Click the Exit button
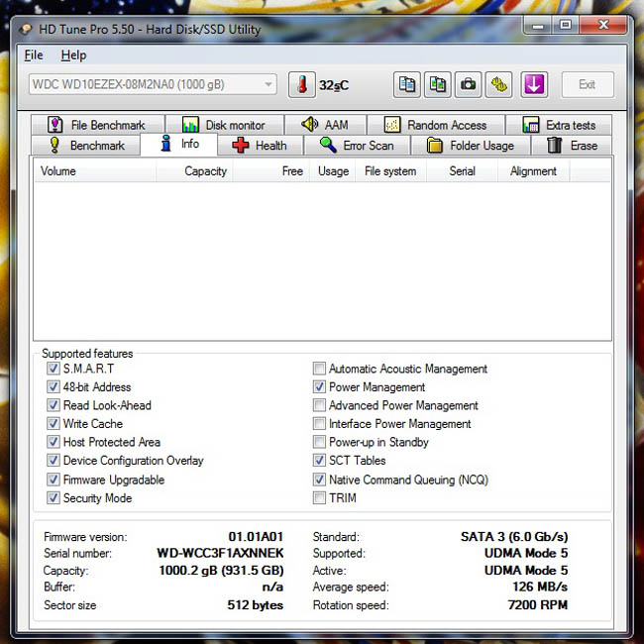Viewport: 644px width, 644px height. (x=588, y=84)
